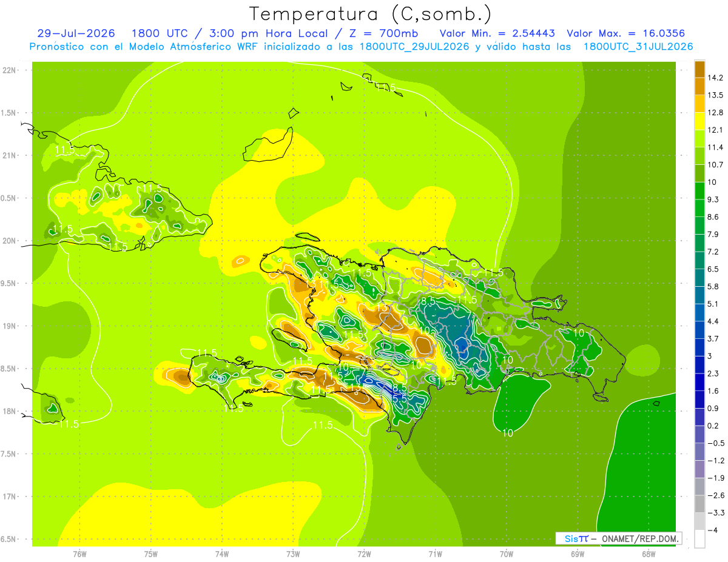
Task: Click the '17N' latitude axis label
Action: point(9,497)
